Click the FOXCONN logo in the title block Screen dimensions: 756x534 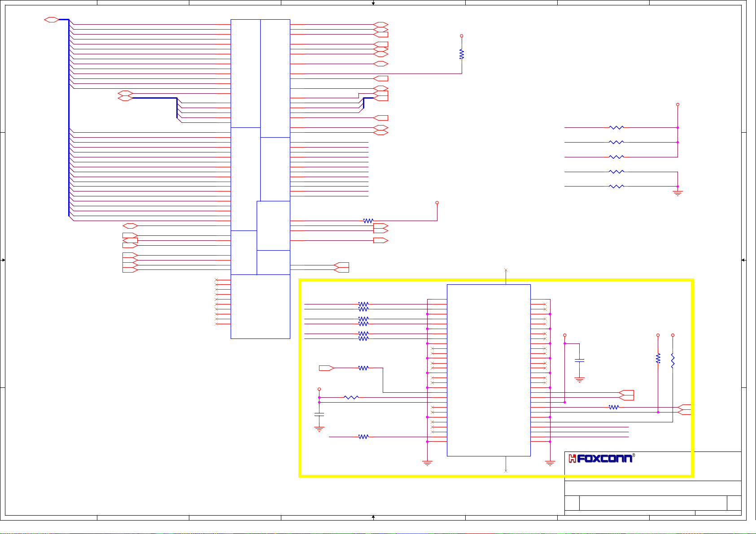click(x=601, y=458)
